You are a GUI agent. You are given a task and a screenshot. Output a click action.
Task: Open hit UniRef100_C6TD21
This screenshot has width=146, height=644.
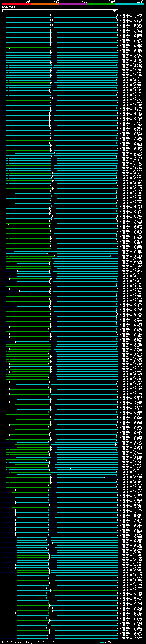[x=131, y=17]
